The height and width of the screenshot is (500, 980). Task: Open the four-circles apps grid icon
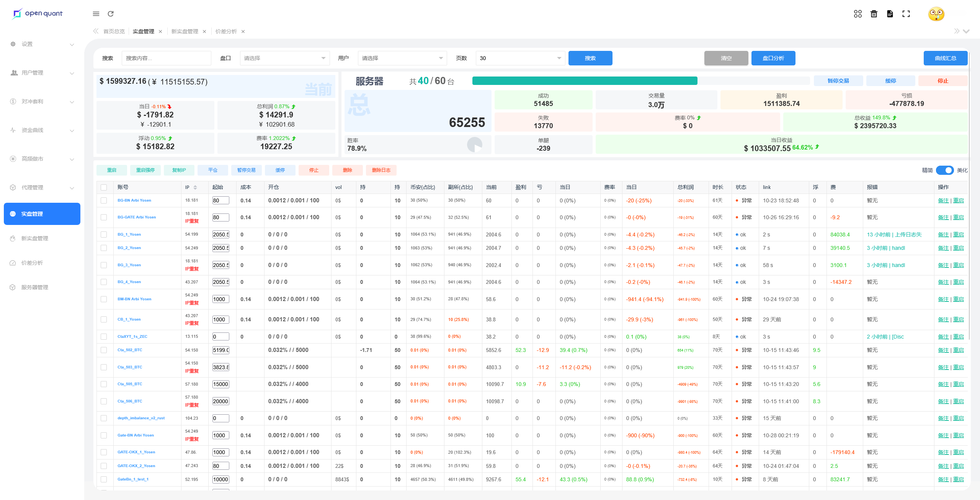pyautogui.click(x=857, y=14)
